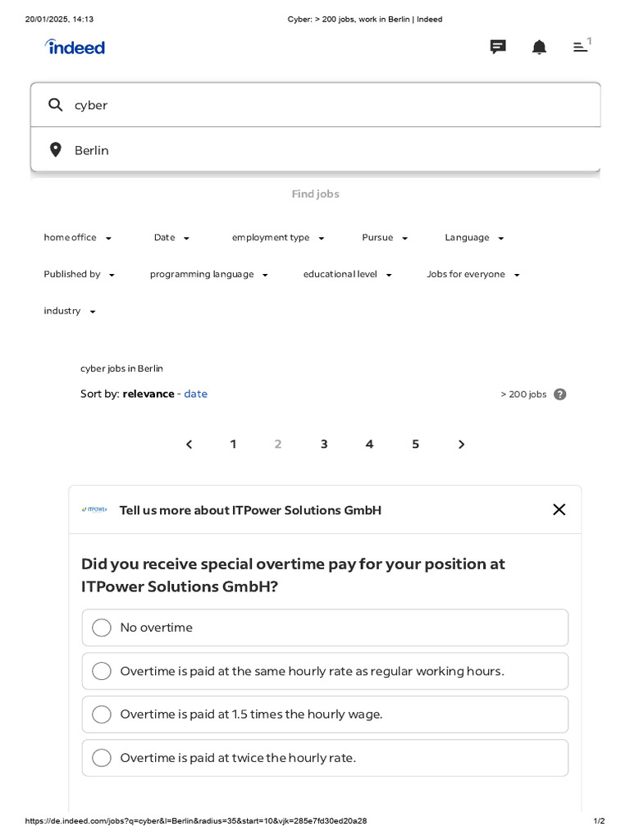This screenshot has height=840, width=630.
Task: Expand the home office filter
Action: [x=78, y=238]
